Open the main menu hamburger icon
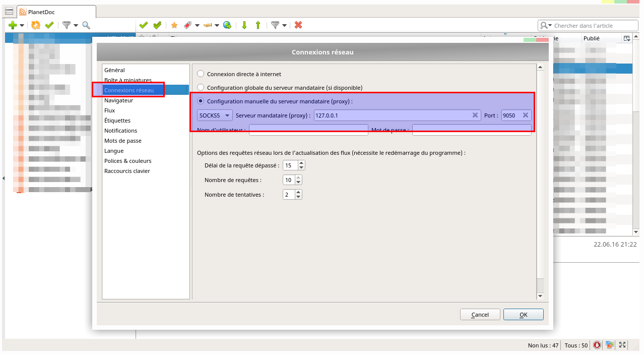 point(9,11)
